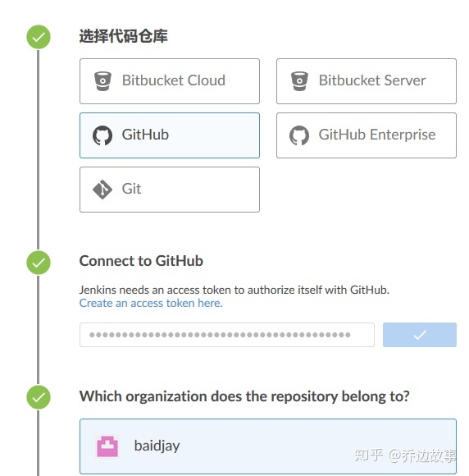Select the GitHub repository option

[x=170, y=135]
